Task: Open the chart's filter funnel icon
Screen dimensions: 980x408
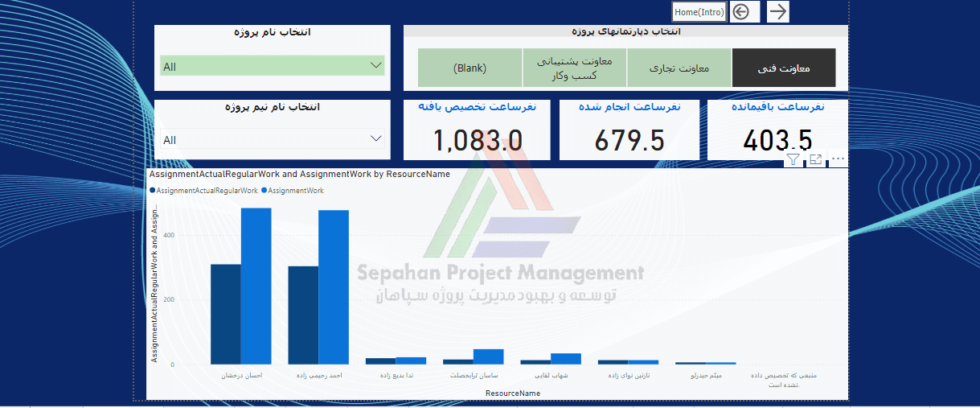Action: click(x=793, y=159)
